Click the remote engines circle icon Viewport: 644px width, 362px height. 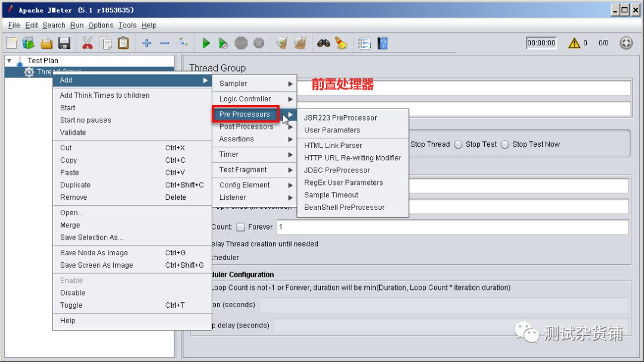click(626, 43)
